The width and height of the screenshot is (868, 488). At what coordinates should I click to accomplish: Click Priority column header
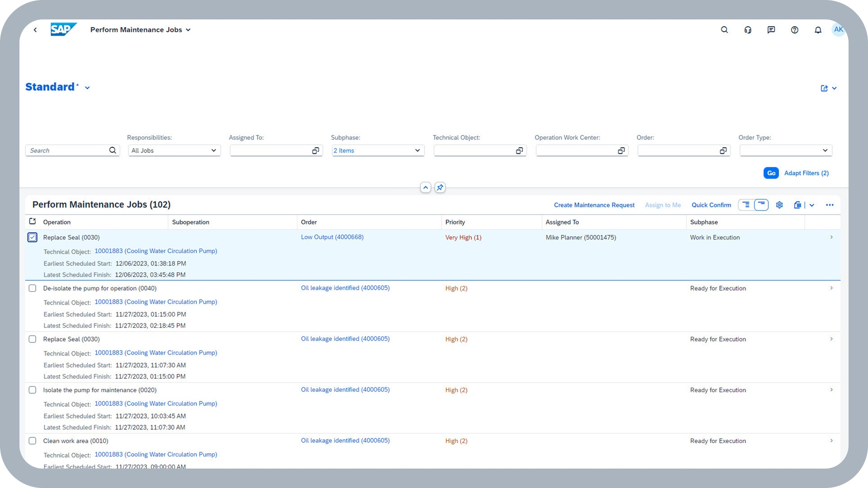click(455, 222)
